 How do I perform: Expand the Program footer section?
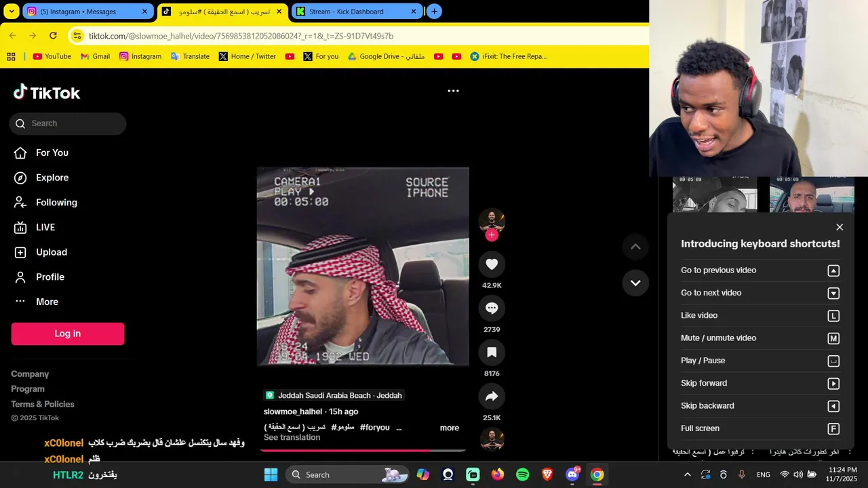click(28, 389)
